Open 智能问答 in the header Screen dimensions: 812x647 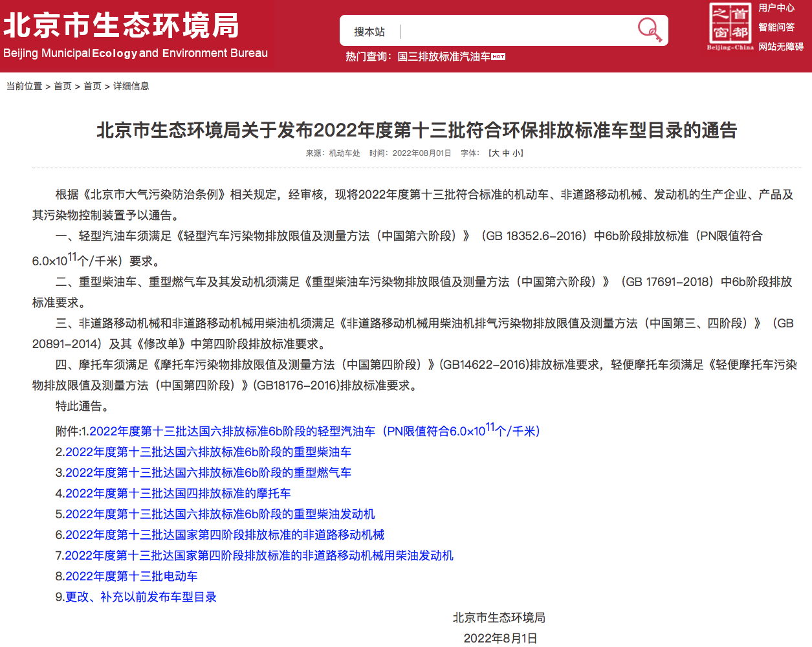[776, 27]
